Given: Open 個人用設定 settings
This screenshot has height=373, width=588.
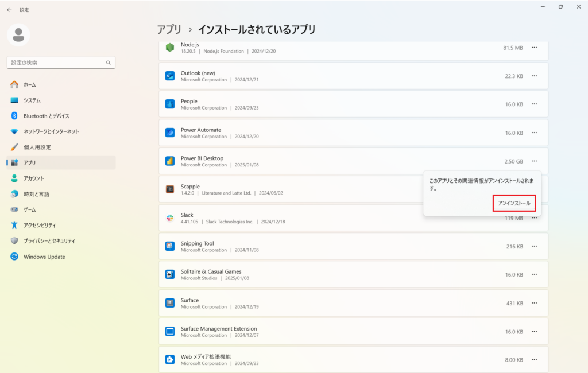Looking at the screenshot, I should point(61,147).
